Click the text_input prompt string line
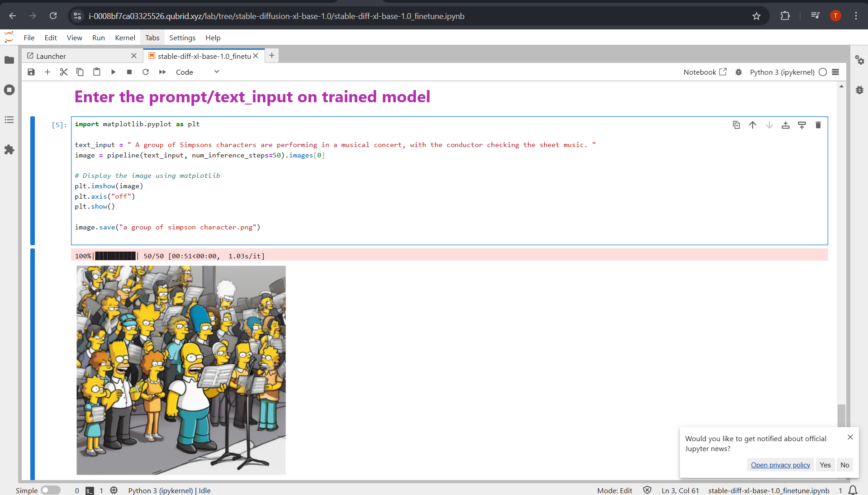 click(x=335, y=145)
